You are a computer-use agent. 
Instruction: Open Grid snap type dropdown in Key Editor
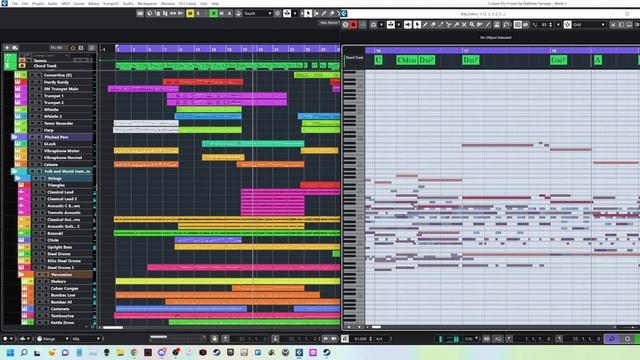[x=589, y=24]
